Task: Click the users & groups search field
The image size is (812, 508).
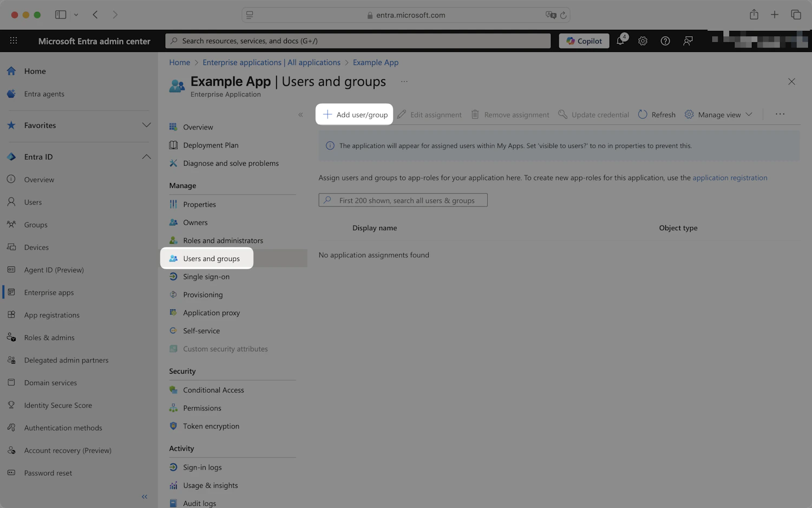Action: [403, 200]
